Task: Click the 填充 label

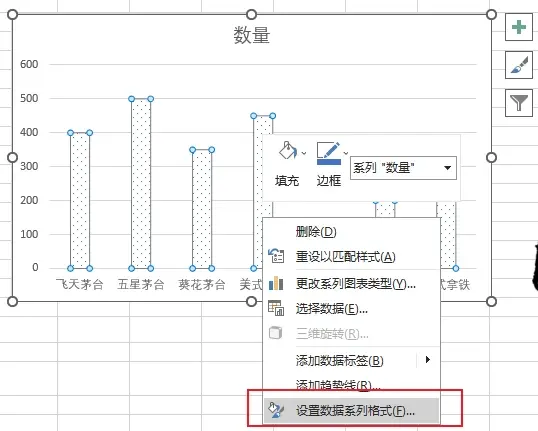Action: (287, 180)
